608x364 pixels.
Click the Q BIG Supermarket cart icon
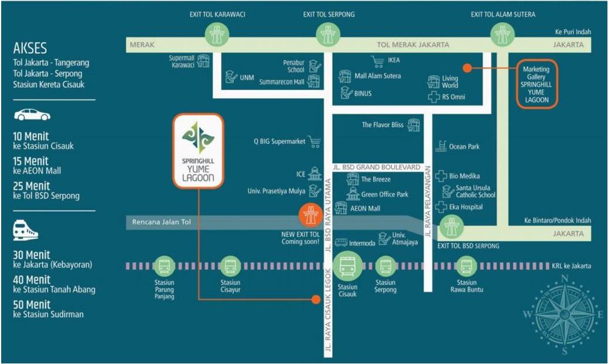pyautogui.click(x=315, y=142)
